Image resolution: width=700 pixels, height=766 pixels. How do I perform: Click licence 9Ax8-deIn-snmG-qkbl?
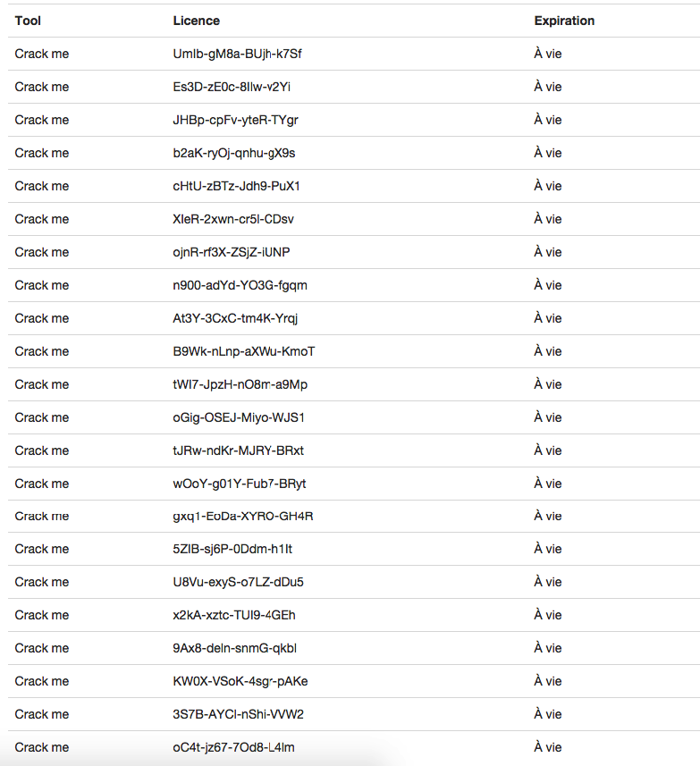click(x=235, y=648)
